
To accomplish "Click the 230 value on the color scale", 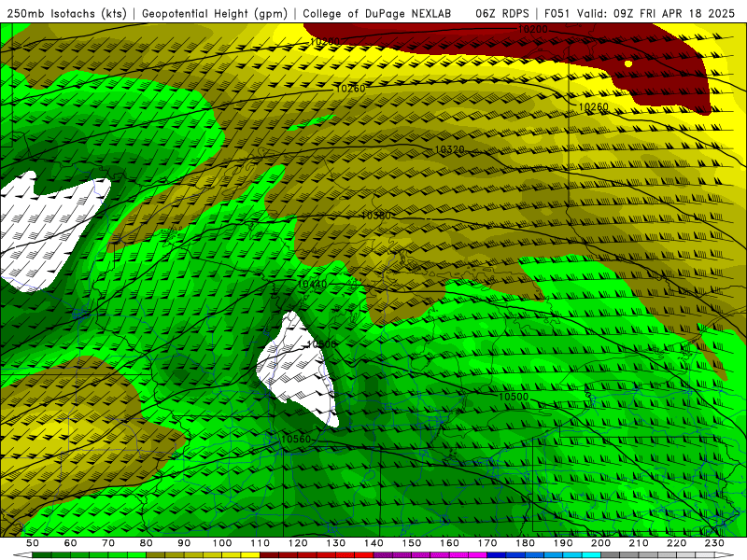I will 714,543.
